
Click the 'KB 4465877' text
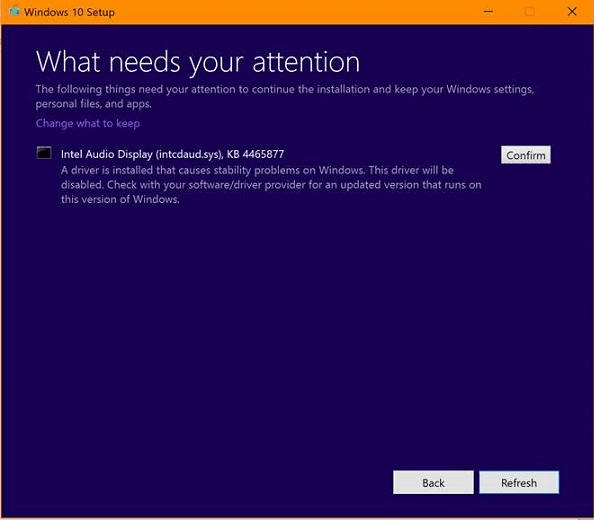[255, 154]
